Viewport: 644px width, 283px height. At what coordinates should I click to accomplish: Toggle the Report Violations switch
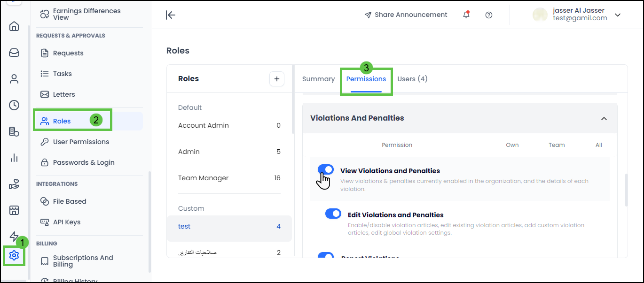(x=326, y=256)
